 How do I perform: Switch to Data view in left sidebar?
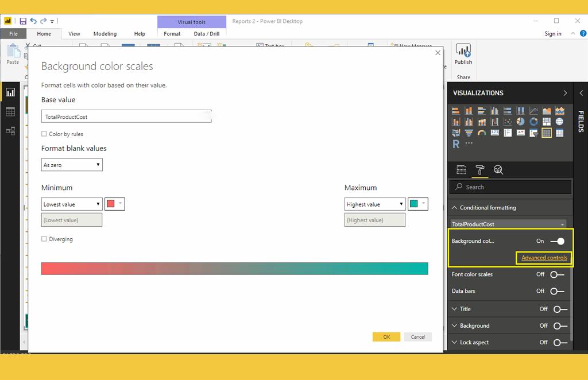(x=10, y=111)
